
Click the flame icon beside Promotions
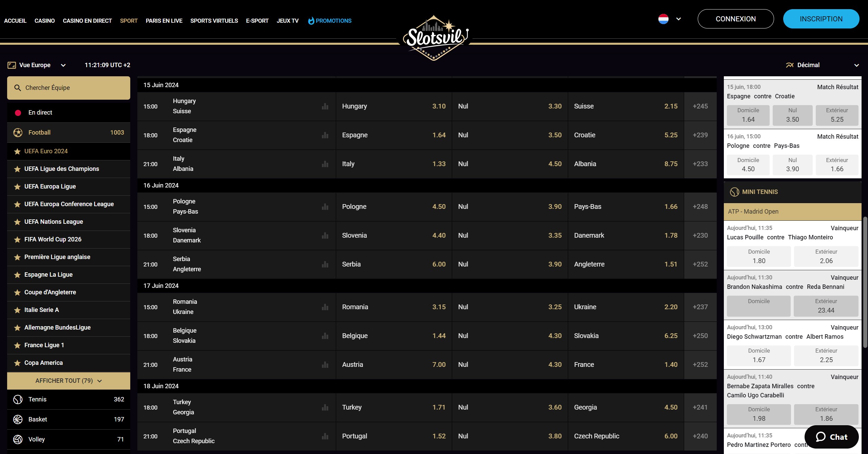[x=311, y=21]
